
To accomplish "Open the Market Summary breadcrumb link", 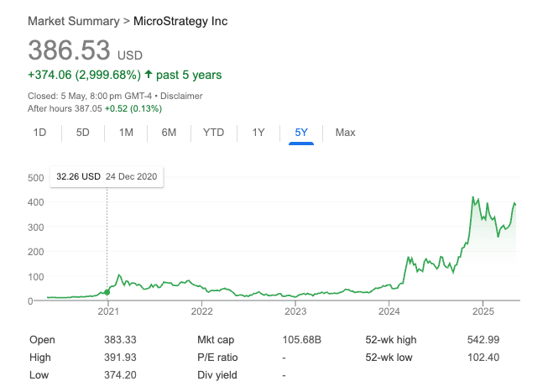I will click(x=73, y=20).
